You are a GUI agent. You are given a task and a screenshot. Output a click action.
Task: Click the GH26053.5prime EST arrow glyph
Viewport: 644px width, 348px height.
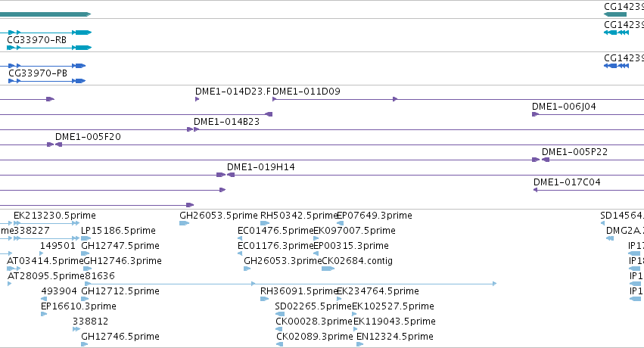tap(184, 223)
